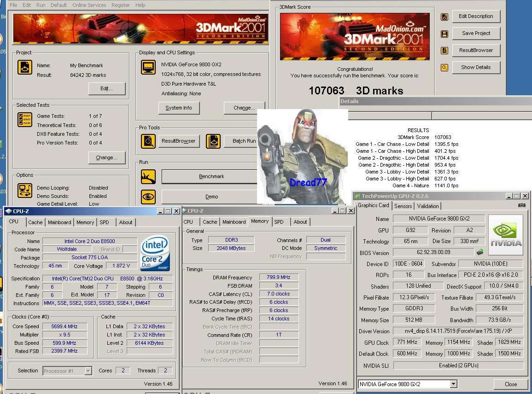Click the ResultBrowser button in score window

pyautogui.click(x=476, y=50)
